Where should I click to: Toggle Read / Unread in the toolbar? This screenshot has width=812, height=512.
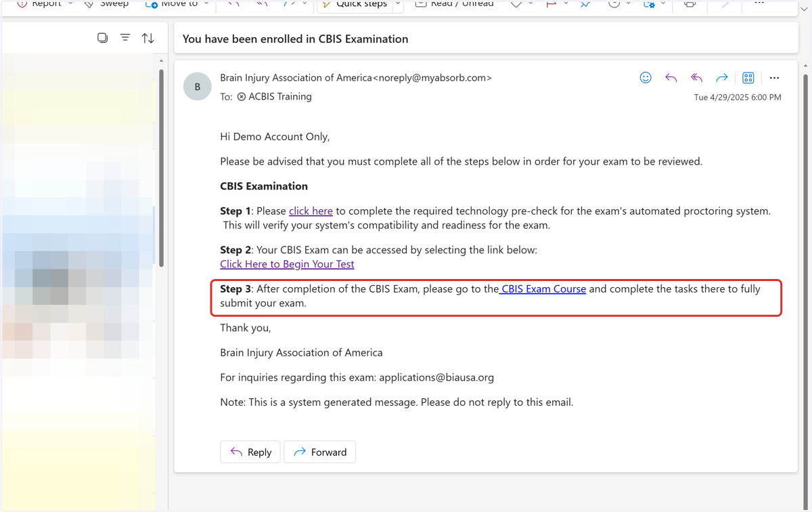(x=455, y=4)
